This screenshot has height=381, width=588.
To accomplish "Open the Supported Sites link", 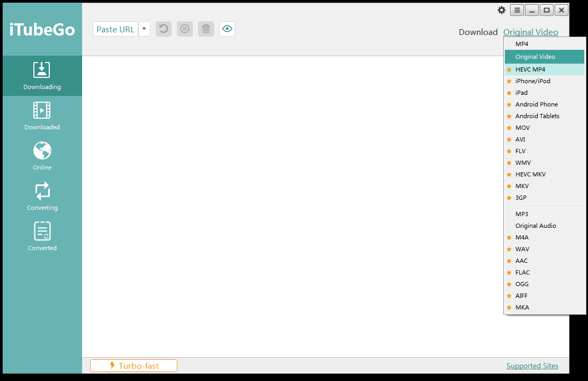I will pos(532,366).
